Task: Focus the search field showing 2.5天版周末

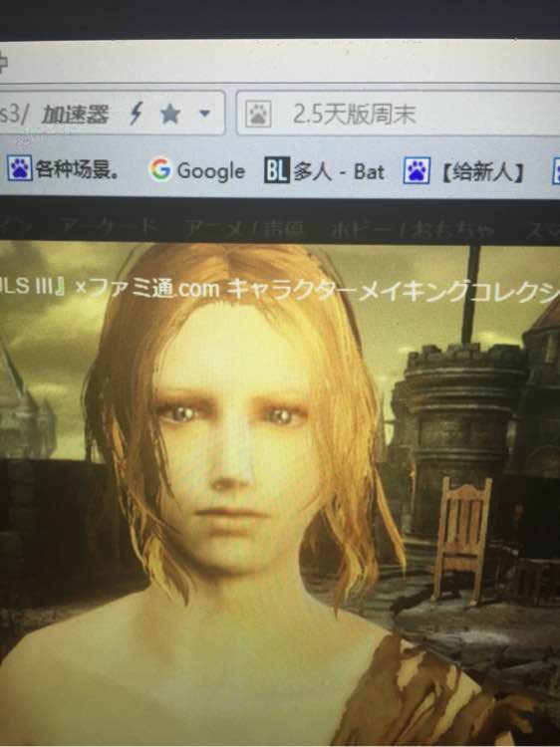Action: [398, 114]
